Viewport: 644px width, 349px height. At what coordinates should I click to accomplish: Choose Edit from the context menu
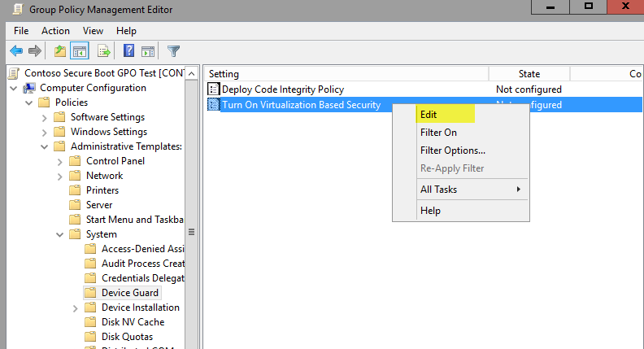pos(461,114)
